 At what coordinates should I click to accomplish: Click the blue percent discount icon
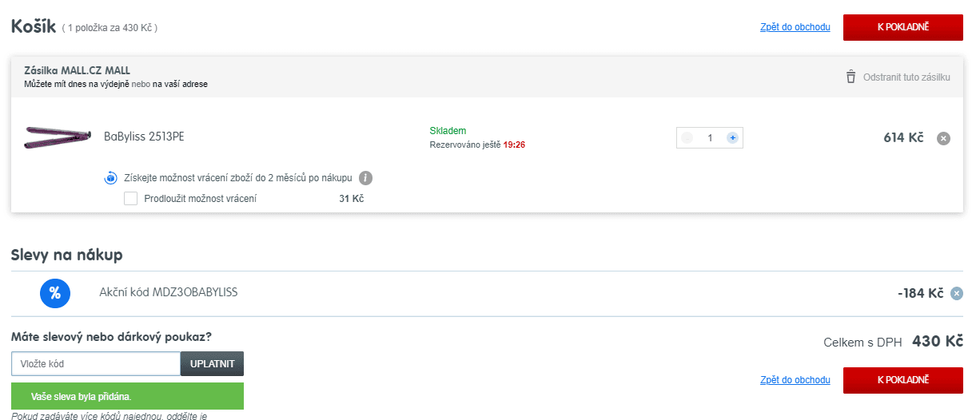tap(55, 293)
